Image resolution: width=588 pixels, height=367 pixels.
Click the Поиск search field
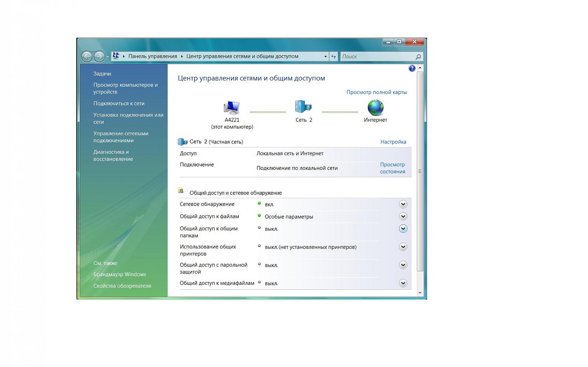coord(377,57)
